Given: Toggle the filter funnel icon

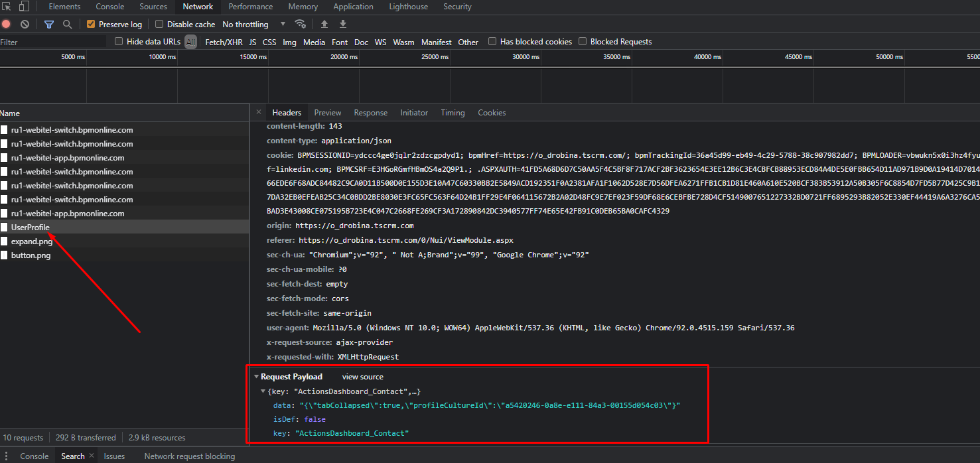Looking at the screenshot, I should [x=48, y=24].
